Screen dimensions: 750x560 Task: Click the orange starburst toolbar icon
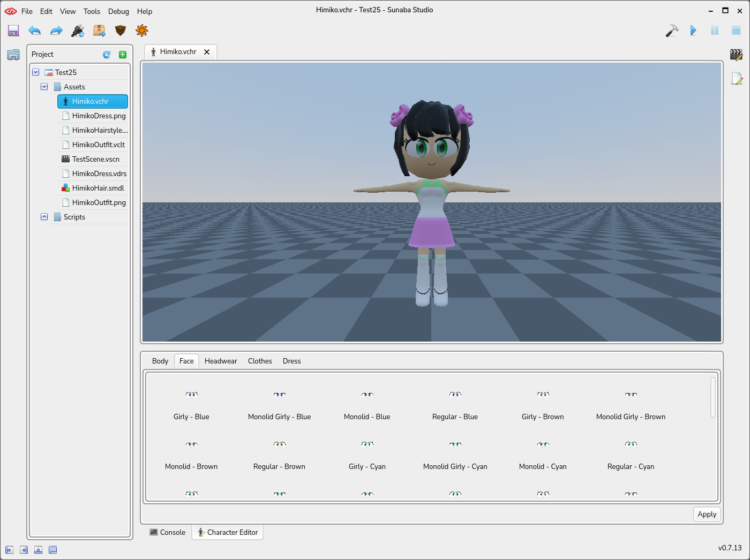pyautogui.click(x=142, y=31)
